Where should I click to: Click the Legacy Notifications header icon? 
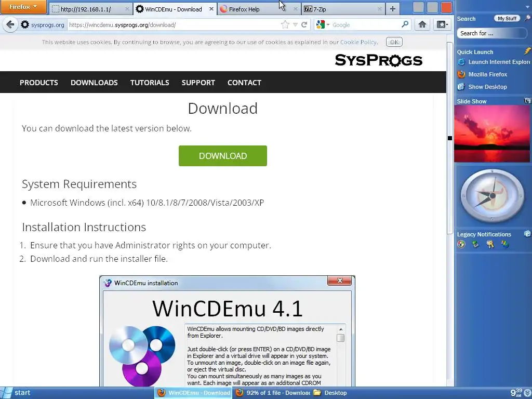[x=527, y=233]
